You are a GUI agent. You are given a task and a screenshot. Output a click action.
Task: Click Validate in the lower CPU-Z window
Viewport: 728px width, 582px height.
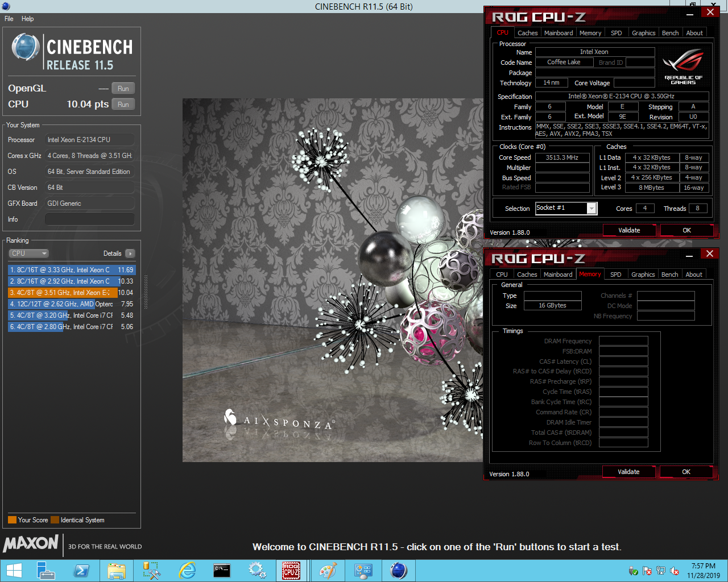point(628,472)
